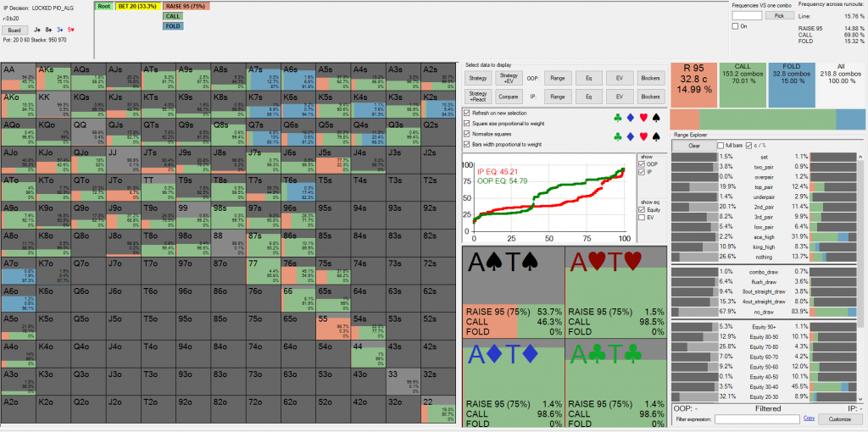Select the AA hand cell in the matrix
This screenshot has width=868, height=432.
[x=22, y=78]
